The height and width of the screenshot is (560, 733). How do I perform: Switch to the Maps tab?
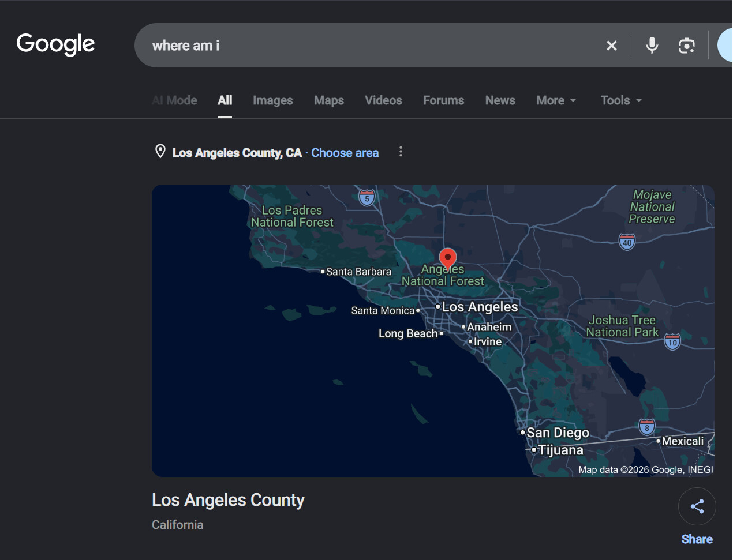[x=329, y=100]
